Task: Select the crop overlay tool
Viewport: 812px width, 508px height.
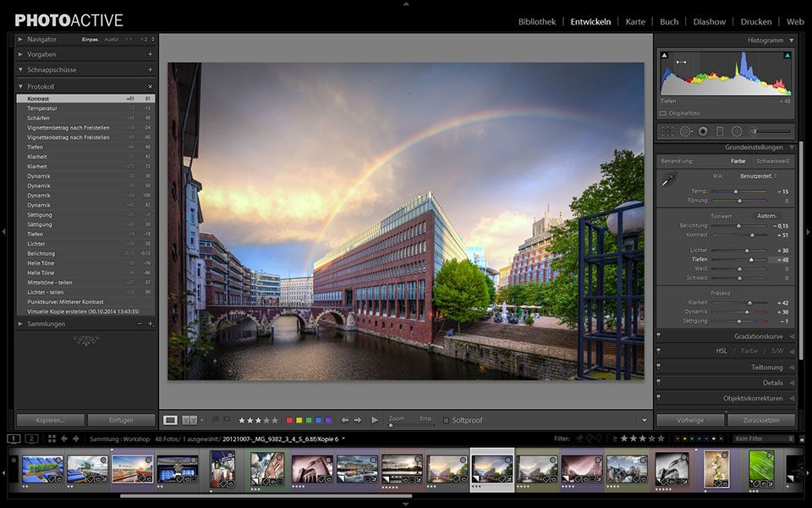Action: tap(667, 131)
